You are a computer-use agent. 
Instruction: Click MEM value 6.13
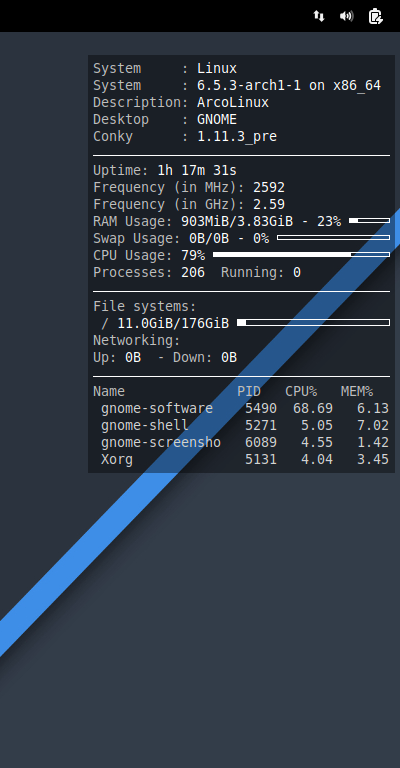[373, 408]
